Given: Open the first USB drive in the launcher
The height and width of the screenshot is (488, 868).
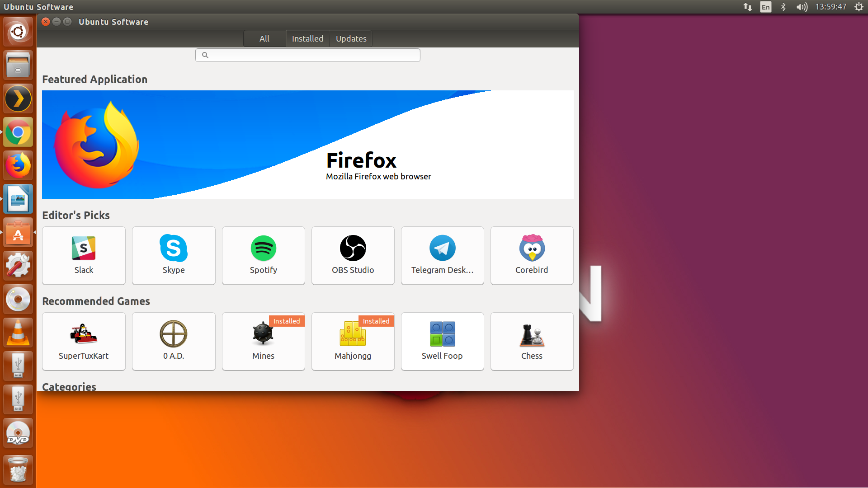Looking at the screenshot, I should (x=18, y=366).
